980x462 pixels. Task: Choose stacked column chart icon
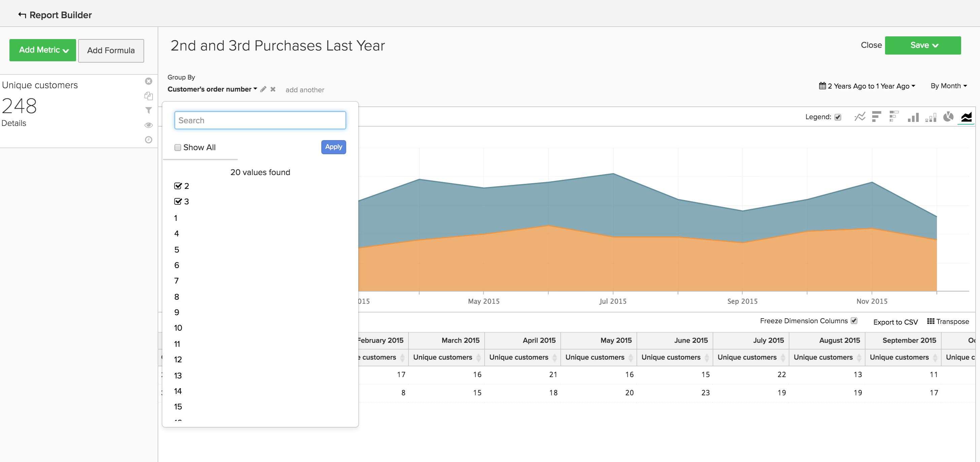tap(930, 118)
